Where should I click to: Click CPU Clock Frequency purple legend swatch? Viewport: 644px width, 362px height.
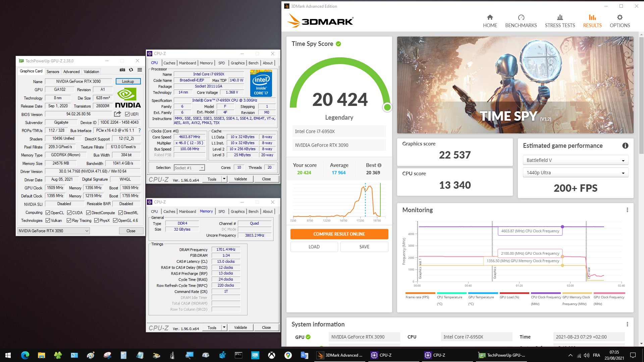(x=546, y=293)
